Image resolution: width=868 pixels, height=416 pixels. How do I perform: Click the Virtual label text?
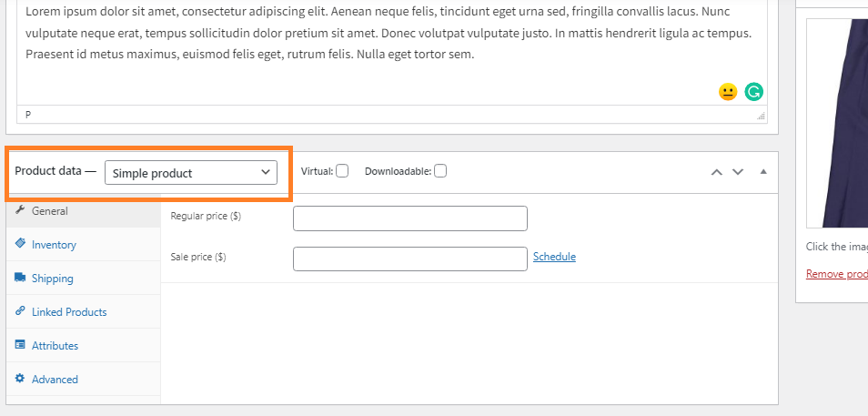pyautogui.click(x=318, y=171)
